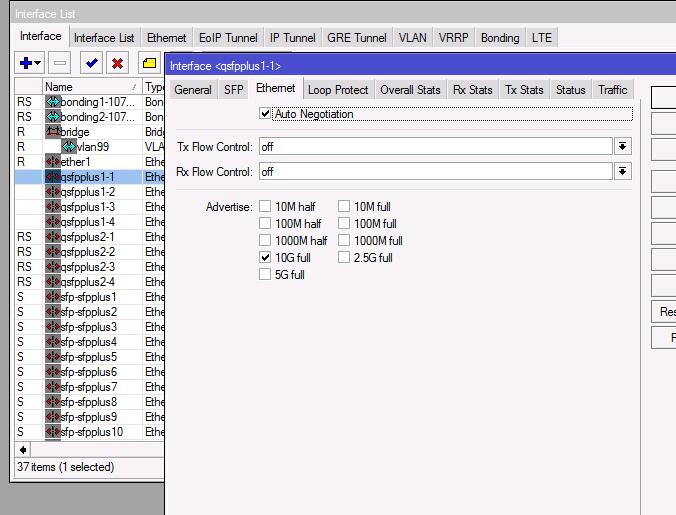Open the VLAN tab
The width and height of the screenshot is (676, 515).
coord(412,38)
